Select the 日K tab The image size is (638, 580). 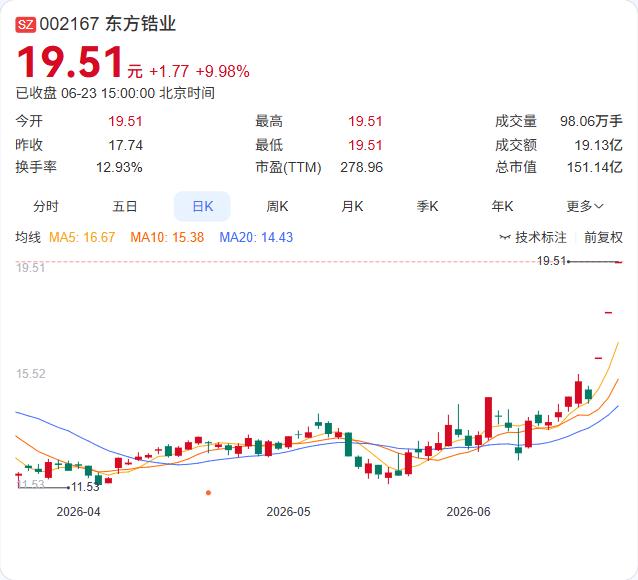pos(202,206)
